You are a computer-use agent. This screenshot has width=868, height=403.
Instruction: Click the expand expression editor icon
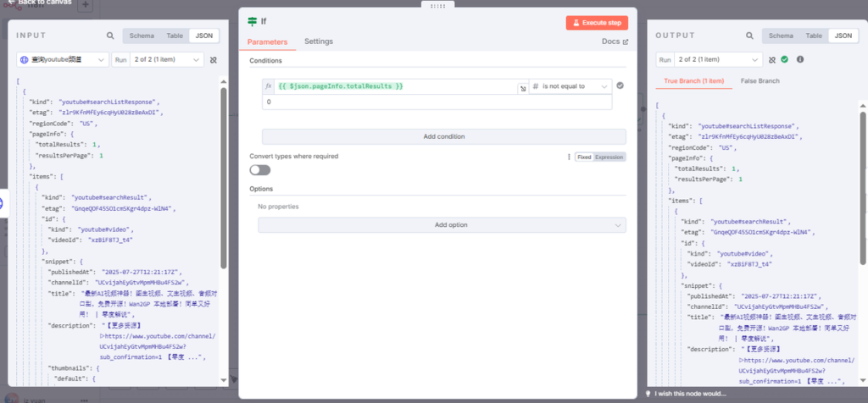(522, 87)
